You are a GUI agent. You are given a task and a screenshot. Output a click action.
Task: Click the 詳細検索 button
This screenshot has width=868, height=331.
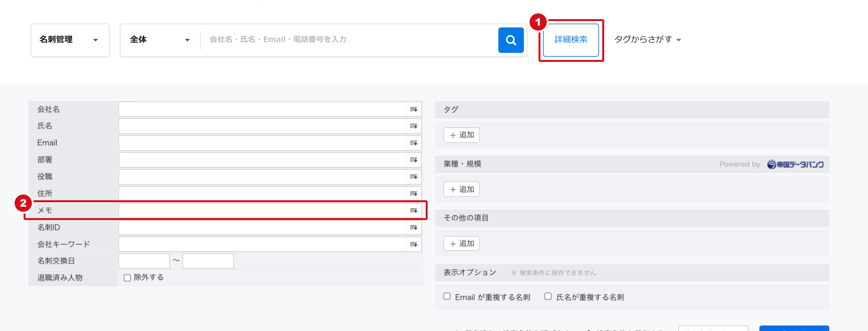570,40
